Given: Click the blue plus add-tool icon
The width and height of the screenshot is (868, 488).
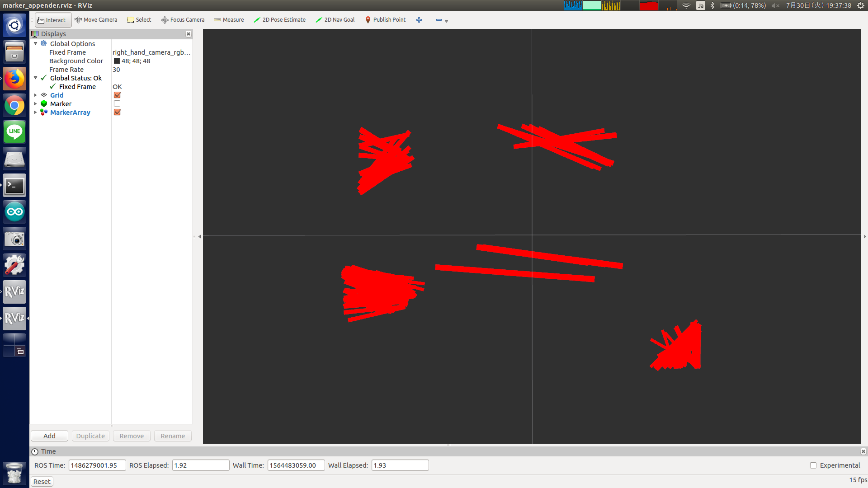Looking at the screenshot, I should (419, 20).
